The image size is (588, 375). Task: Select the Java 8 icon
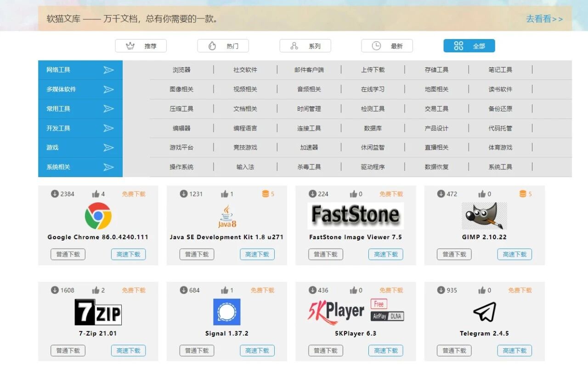(226, 216)
